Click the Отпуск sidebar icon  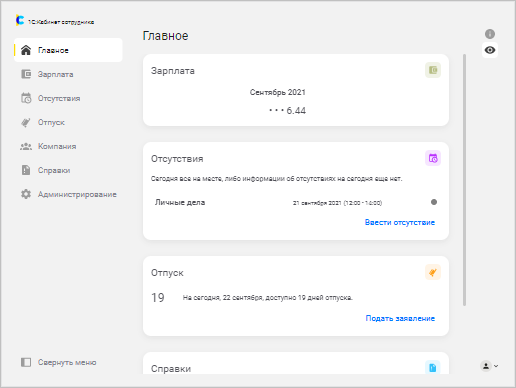click(x=26, y=122)
